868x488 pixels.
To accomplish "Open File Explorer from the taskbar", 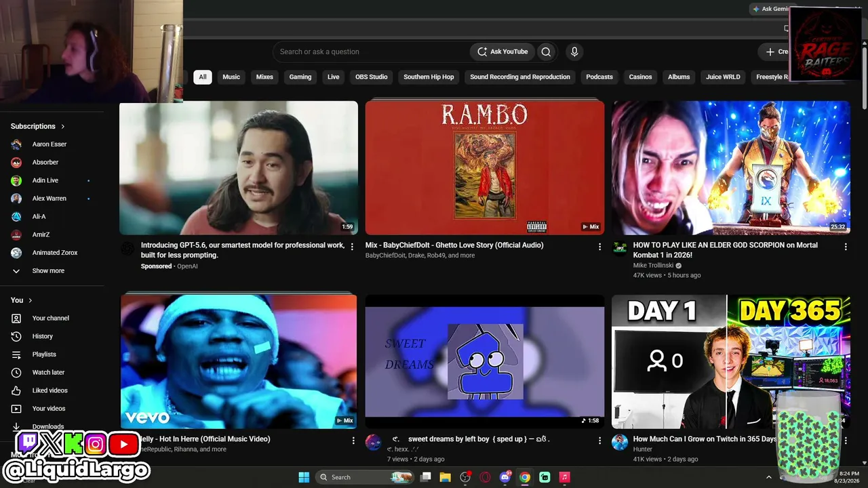I will [446, 477].
